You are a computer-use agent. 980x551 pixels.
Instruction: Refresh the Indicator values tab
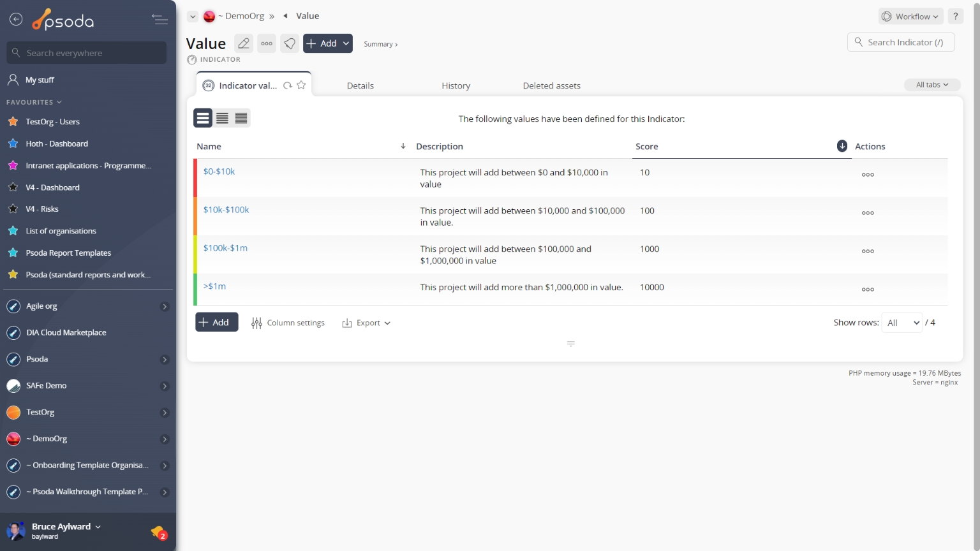(x=288, y=85)
